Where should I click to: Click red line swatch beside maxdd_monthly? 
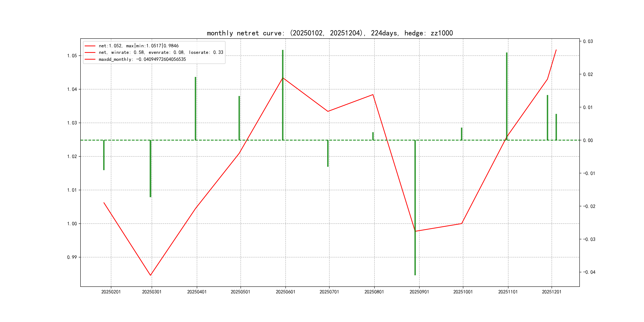(x=90, y=59)
